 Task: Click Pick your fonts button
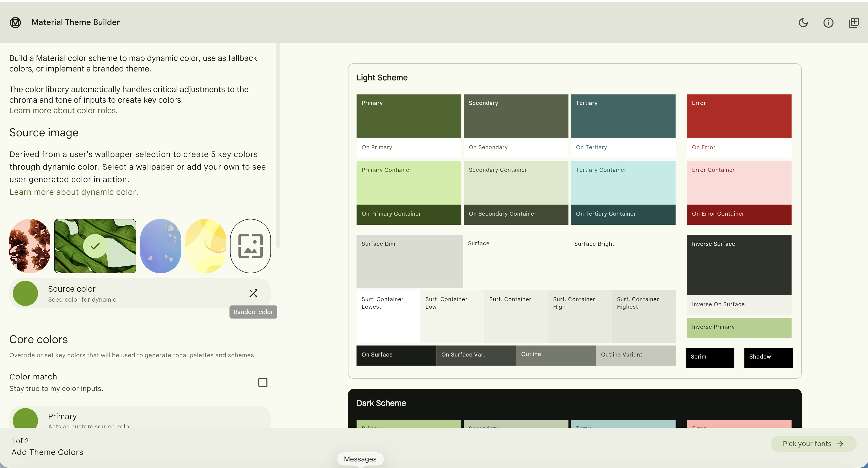(x=813, y=444)
